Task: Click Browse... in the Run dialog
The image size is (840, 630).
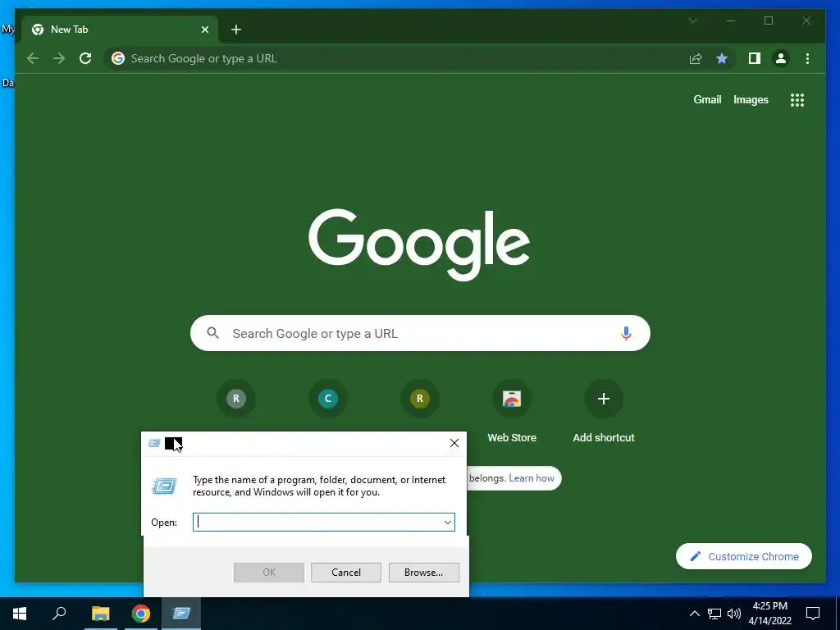Action: coord(424,572)
